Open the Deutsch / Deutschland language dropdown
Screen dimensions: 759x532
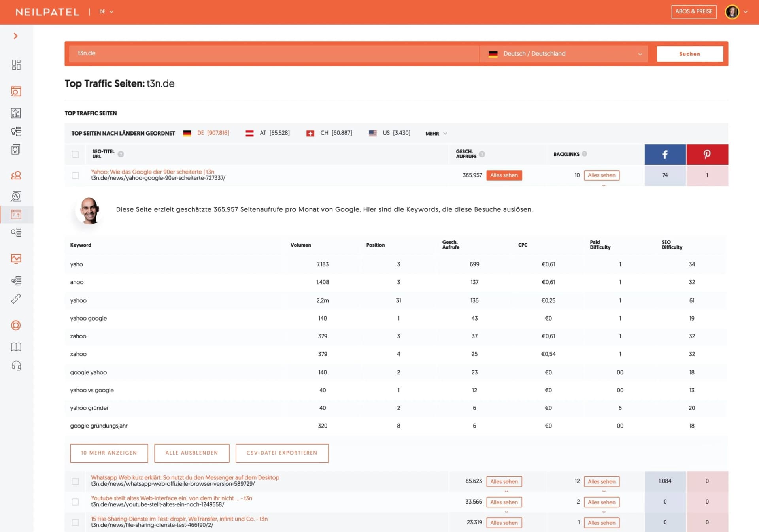565,54
